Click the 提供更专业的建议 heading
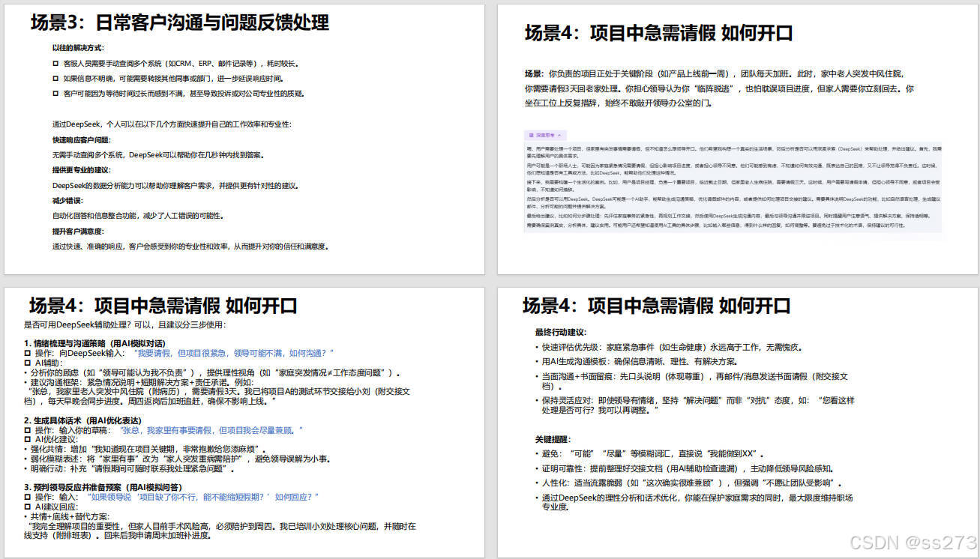Viewport: 980px width, 559px height. [81, 170]
